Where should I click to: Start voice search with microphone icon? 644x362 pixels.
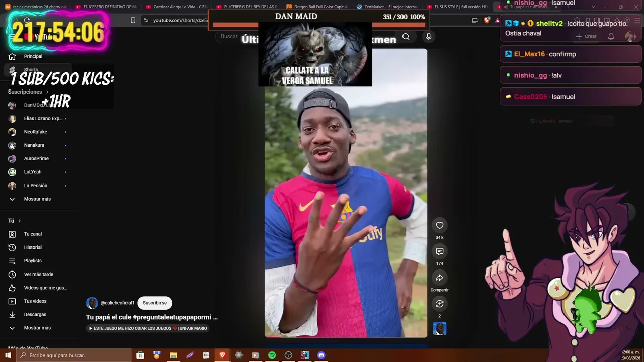(x=429, y=37)
